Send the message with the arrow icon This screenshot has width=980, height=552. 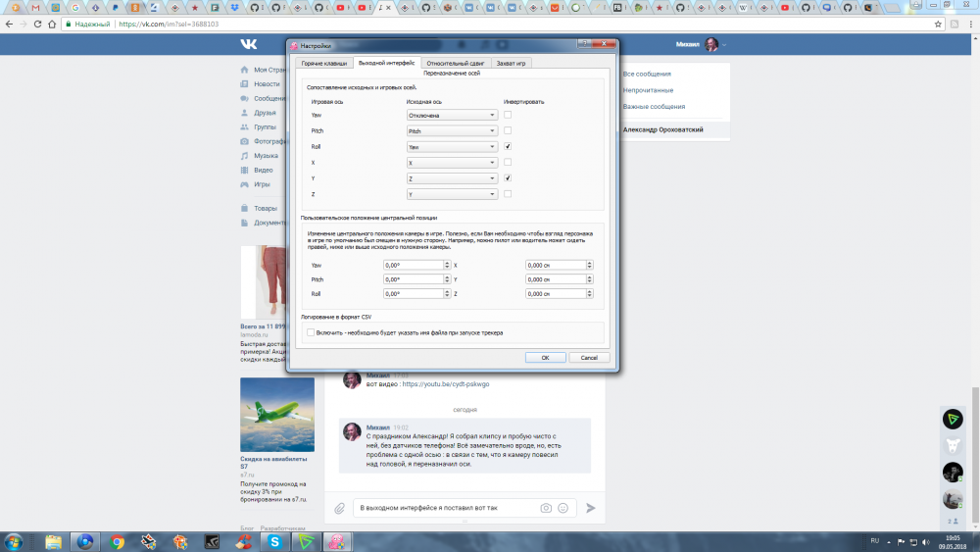(x=591, y=508)
